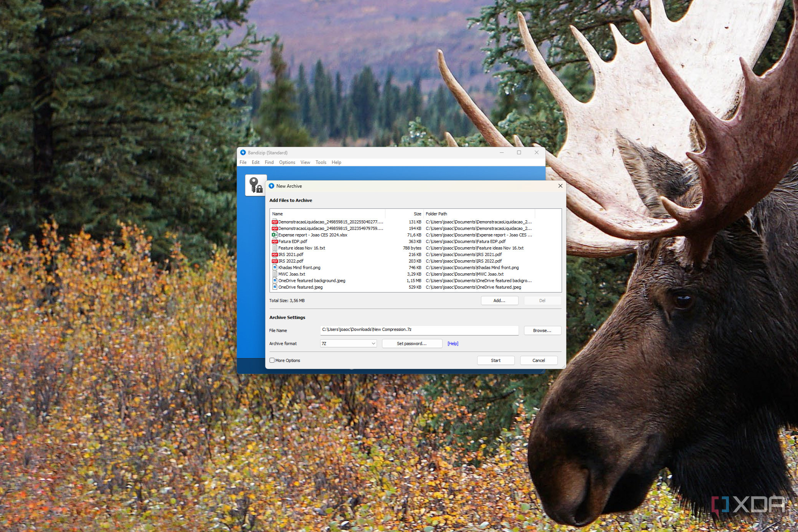Open the View menu in Bandizip
Image resolution: width=798 pixels, height=532 pixels.
(305, 162)
